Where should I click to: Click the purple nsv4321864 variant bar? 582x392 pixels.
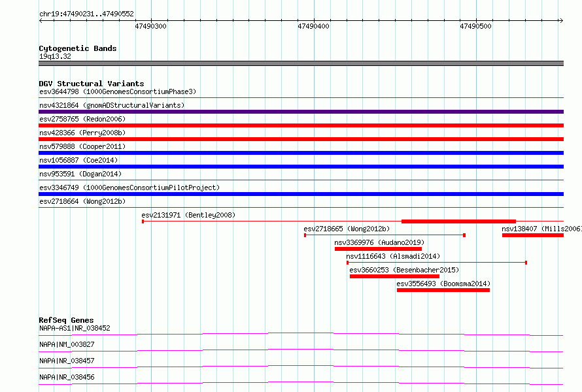coord(301,112)
